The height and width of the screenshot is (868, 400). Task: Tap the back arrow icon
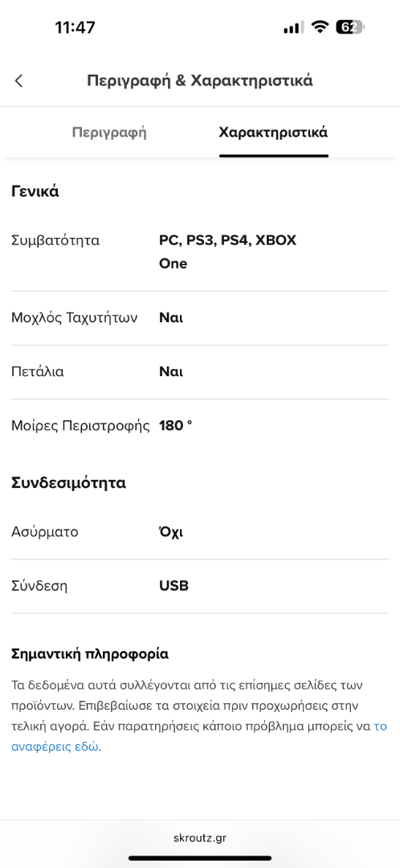click(x=18, y=81)
